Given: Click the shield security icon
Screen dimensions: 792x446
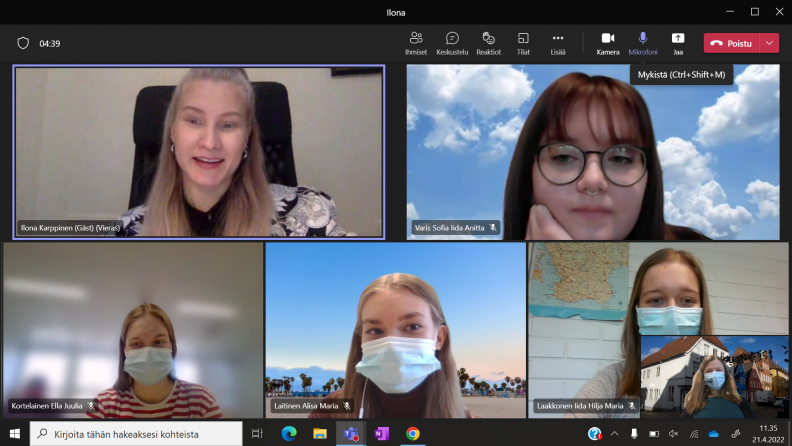Looking at the screenshot, I should [x=23, y=43].
